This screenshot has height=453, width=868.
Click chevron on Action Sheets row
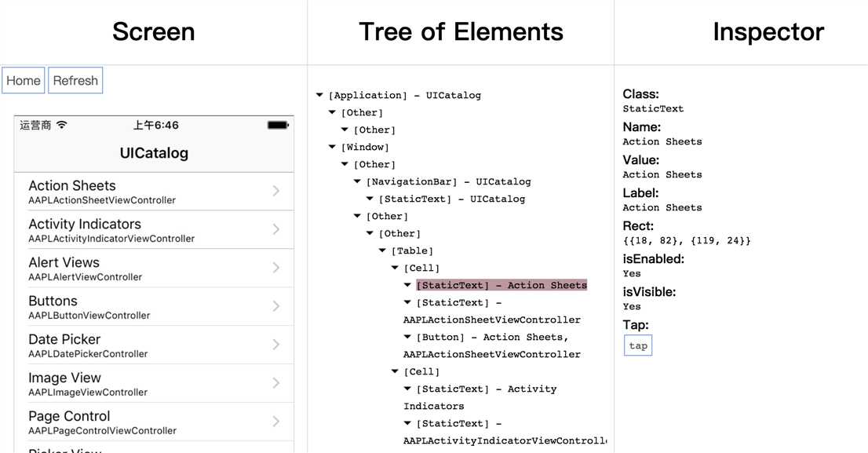[x=276, y=191]
